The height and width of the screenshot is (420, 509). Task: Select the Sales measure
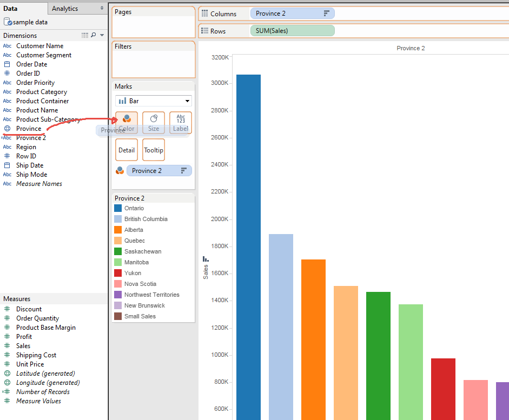pos(23,346)
